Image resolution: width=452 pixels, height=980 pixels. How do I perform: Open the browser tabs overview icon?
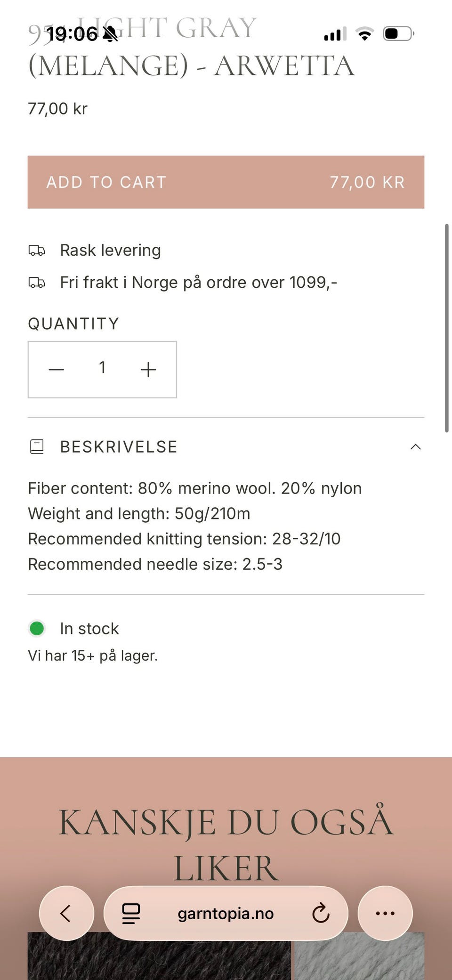[131, 913]
